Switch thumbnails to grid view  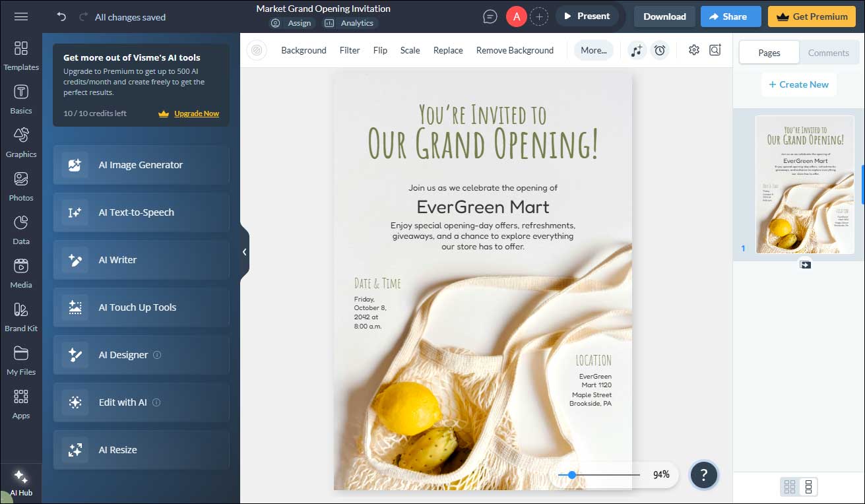789,486
